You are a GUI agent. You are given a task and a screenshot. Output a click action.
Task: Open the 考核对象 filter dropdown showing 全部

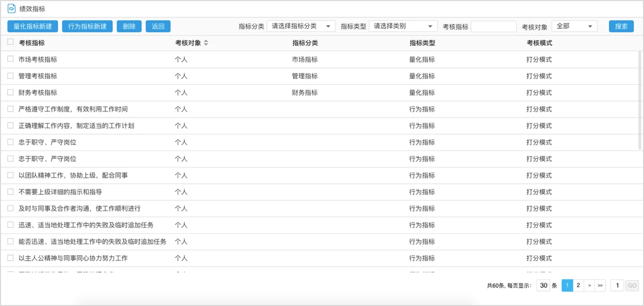pyautogui.click(x=574, y=26)
